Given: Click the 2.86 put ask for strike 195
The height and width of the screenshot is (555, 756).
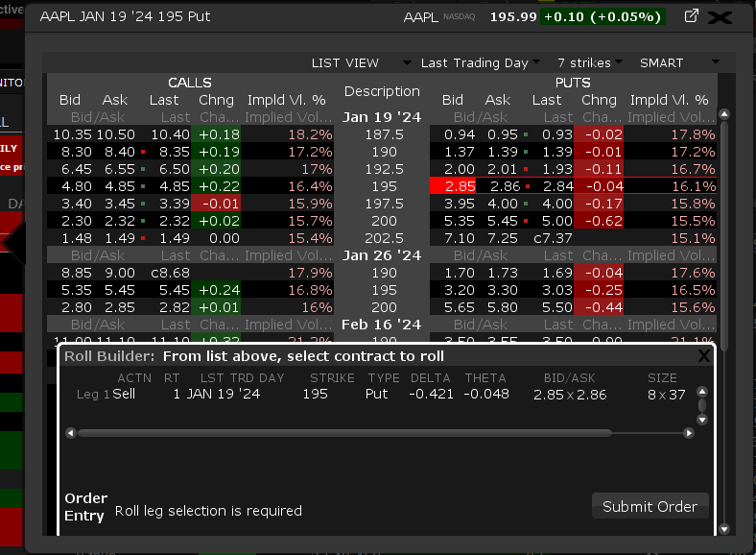Looking at the screenshot, I should (x=506, y=186).
